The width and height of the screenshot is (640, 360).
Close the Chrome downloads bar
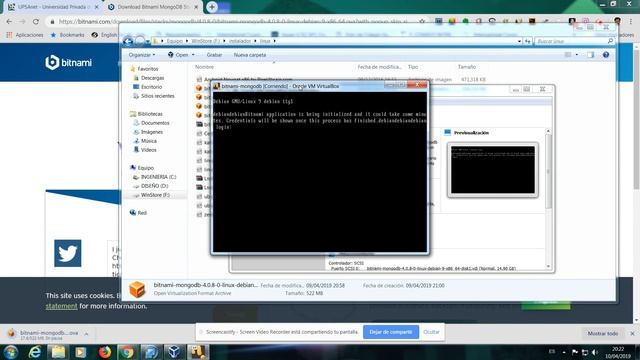coord(632,333)
